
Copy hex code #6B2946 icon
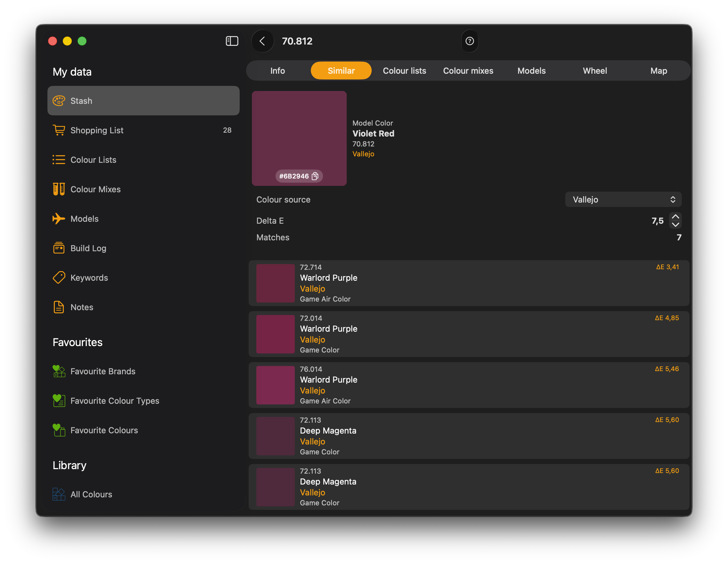315,176
